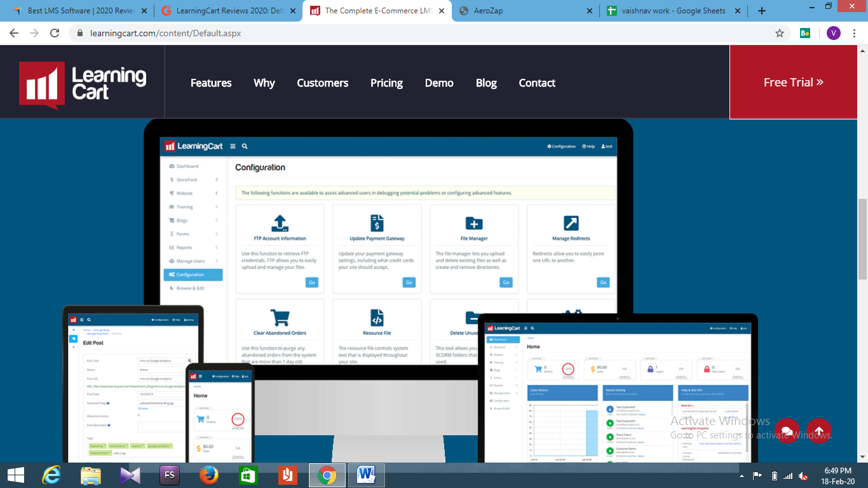Open the Blog link in header
Image resolution: width=868 pixels, height=488 pixels.
point(486,83)
